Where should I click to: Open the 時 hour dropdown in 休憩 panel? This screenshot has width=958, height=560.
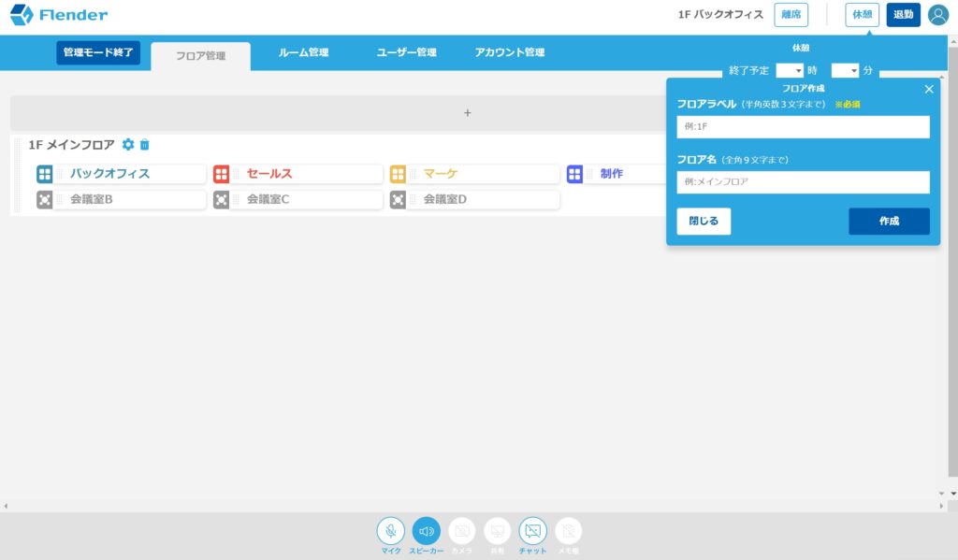790,69
